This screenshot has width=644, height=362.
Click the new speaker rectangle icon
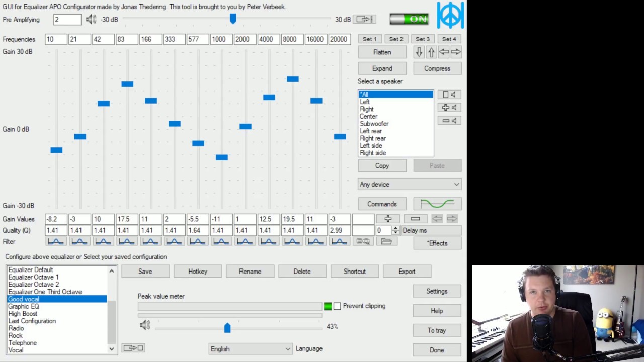click(449, 95)
